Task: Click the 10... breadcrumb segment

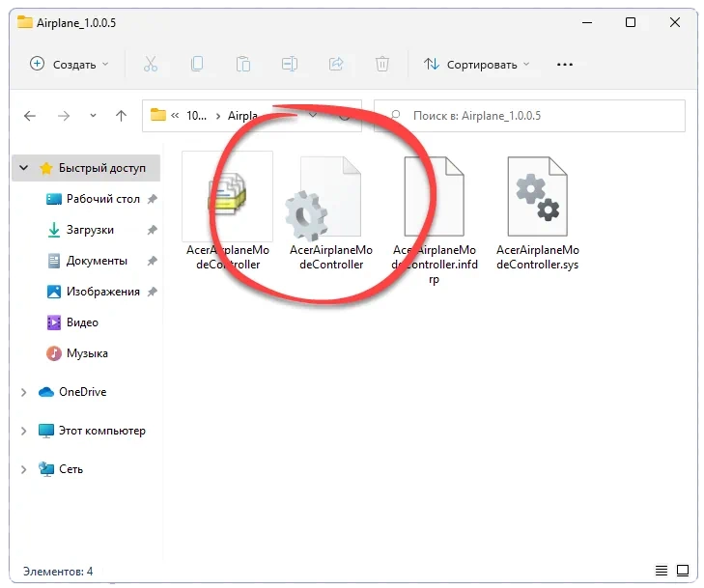Action: coord(196,116)
